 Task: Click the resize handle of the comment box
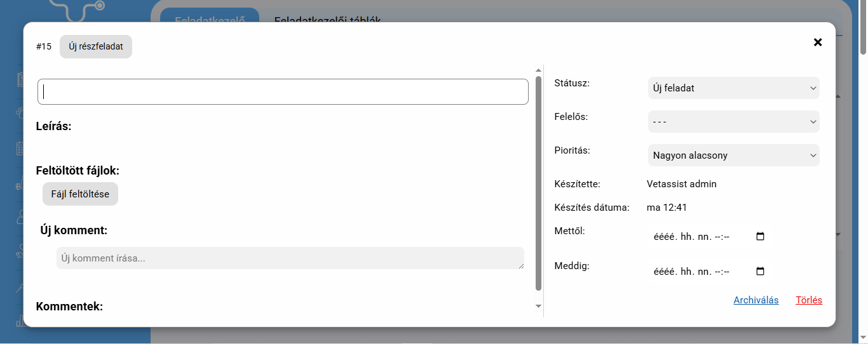pos(521,266)
